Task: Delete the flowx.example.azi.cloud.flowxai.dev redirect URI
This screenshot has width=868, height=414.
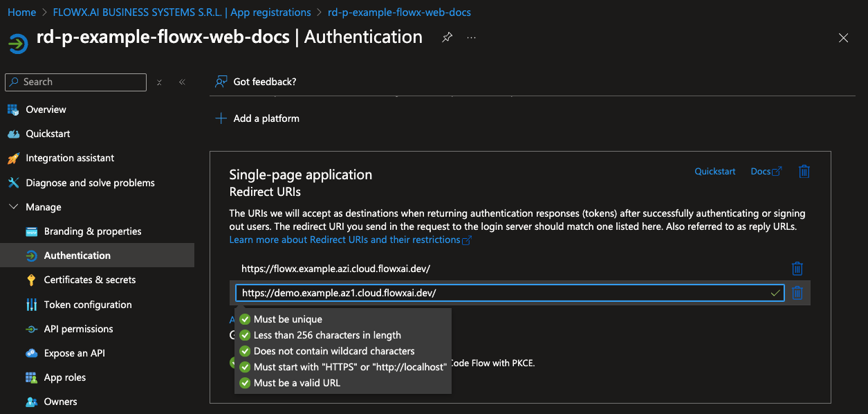Action: point(797,268)
